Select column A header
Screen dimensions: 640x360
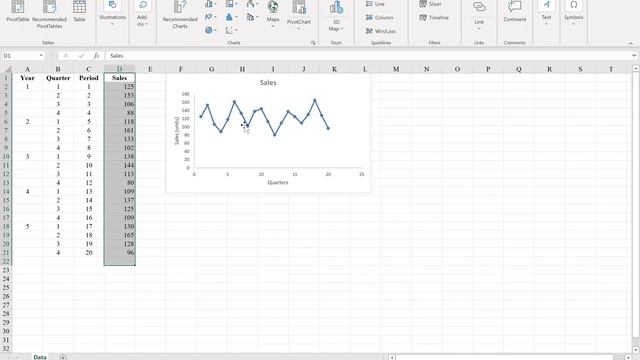[27, 69]
